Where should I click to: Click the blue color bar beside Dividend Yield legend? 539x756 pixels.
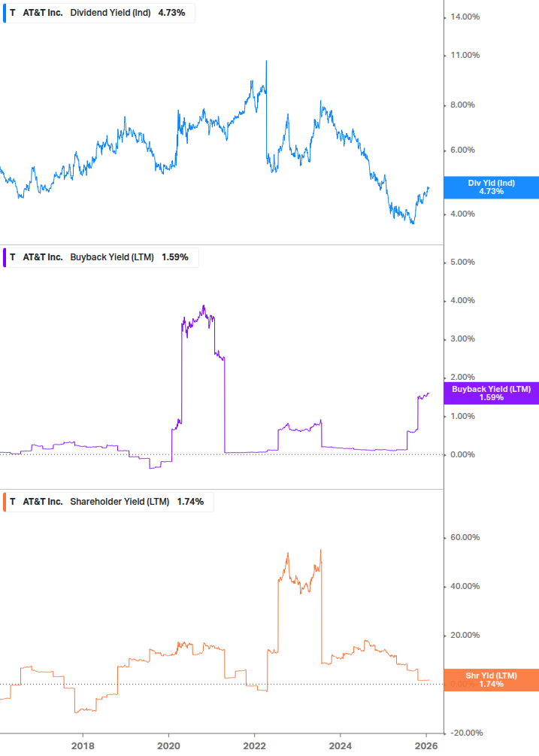tap(5, 13)
